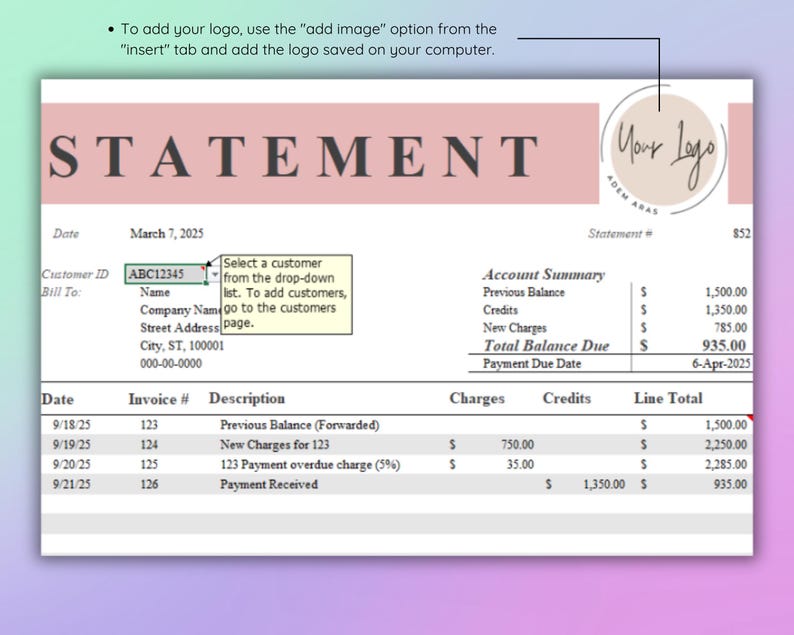Click the Your Logo placeholder image
Image resolution: width=794 pixels, height=635 pixels.
pyautogui.click(x=664, y=150)
